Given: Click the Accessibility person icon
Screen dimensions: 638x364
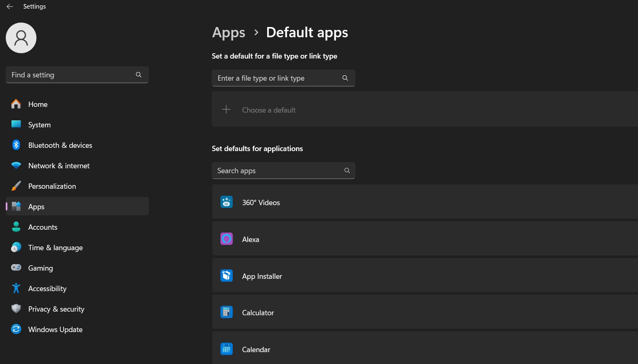Looking at the screenshot, I should (16, 288).
